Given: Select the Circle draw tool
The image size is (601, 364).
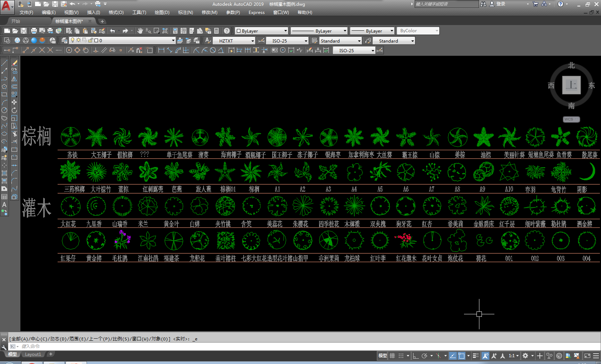Looking at the screenshot, I should click(4, 110).
